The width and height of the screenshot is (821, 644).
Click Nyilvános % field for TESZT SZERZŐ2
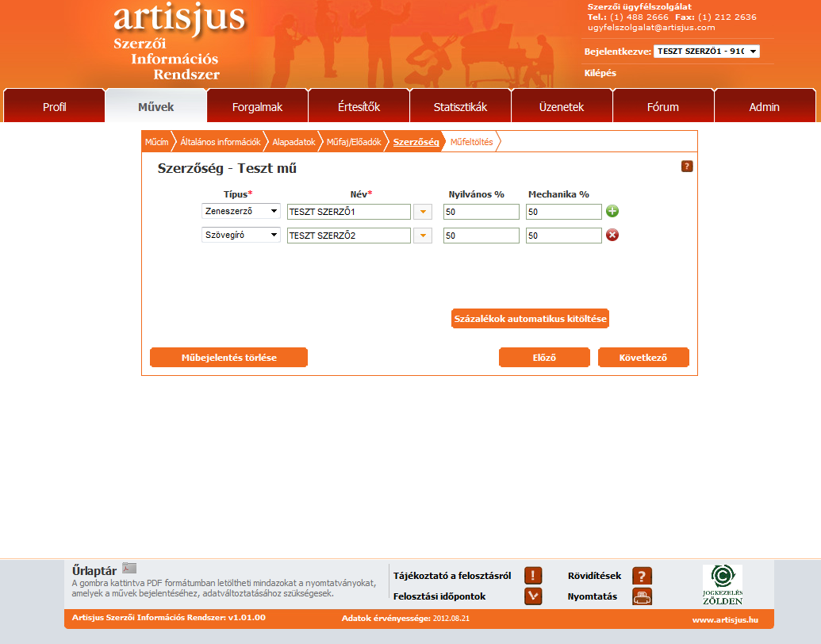pyautogui.click(x=481, y=236)
